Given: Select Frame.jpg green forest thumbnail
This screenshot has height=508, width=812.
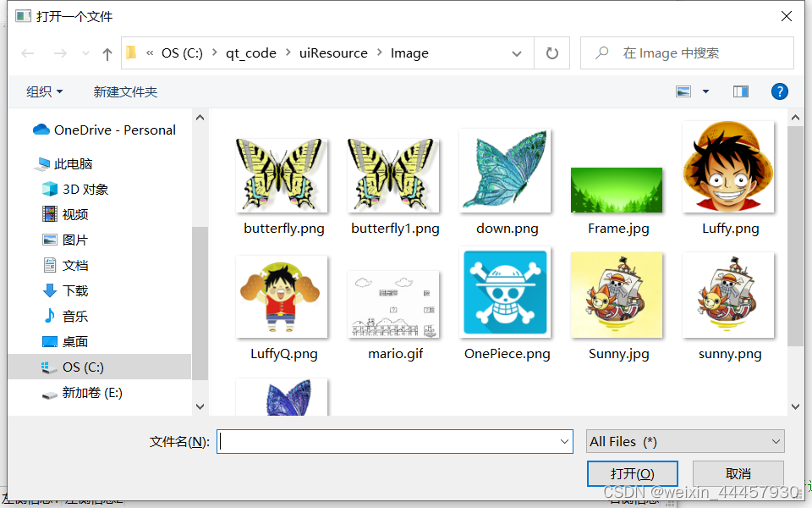Looking at the screenshot, I should click(x=617, y=190).
